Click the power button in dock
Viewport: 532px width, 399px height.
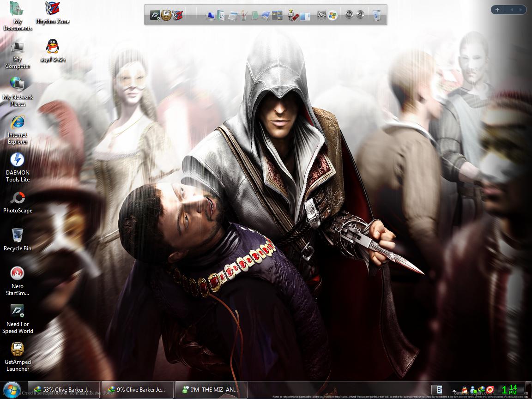click(349, 15)
